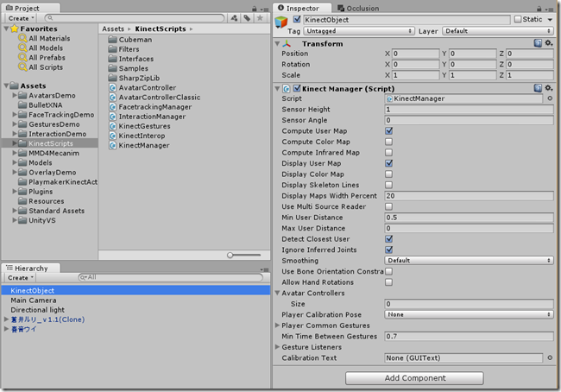Disable Detect Closest User
The height and width of the screenshot is (392, 561).
388,239
